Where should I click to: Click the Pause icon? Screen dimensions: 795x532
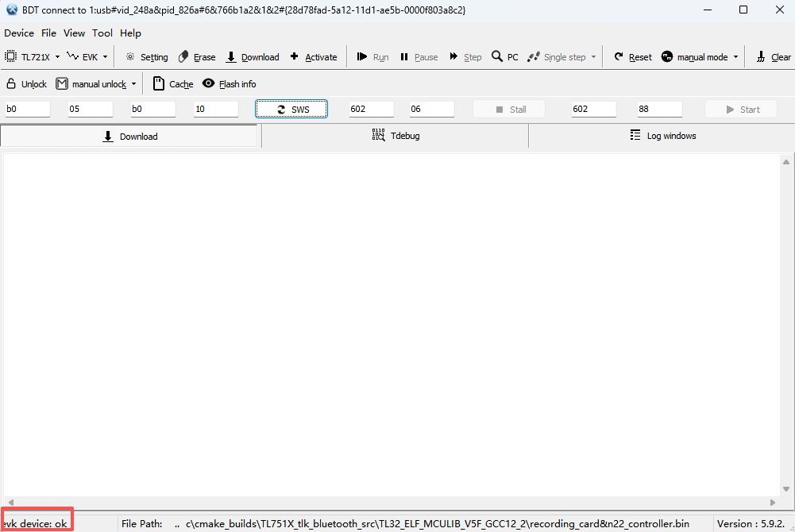coord(404,56)
